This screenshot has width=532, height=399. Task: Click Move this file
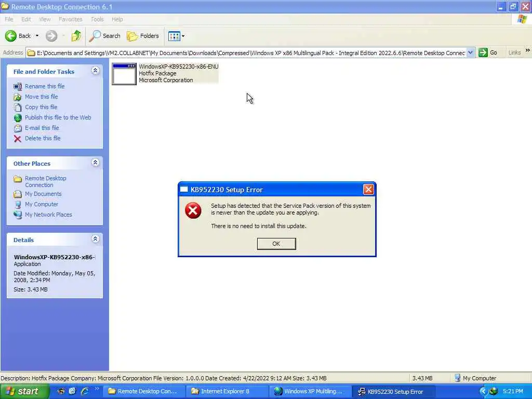pos(42,97)
